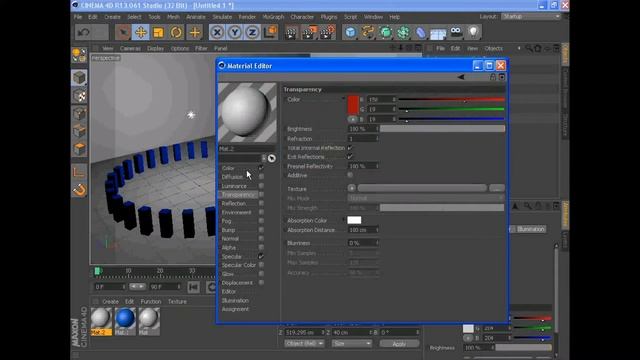The image size is (640, 360).
Task: Click the round arrow beside the material name field
Action: coord(271,158)
